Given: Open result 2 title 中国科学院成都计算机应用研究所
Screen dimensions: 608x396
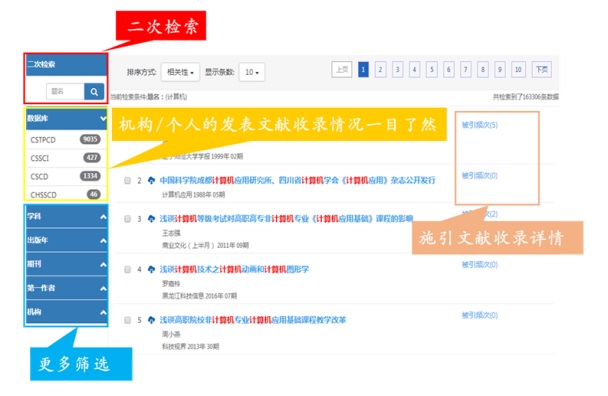Looking at the screenshot, I should tap(297, 180).
